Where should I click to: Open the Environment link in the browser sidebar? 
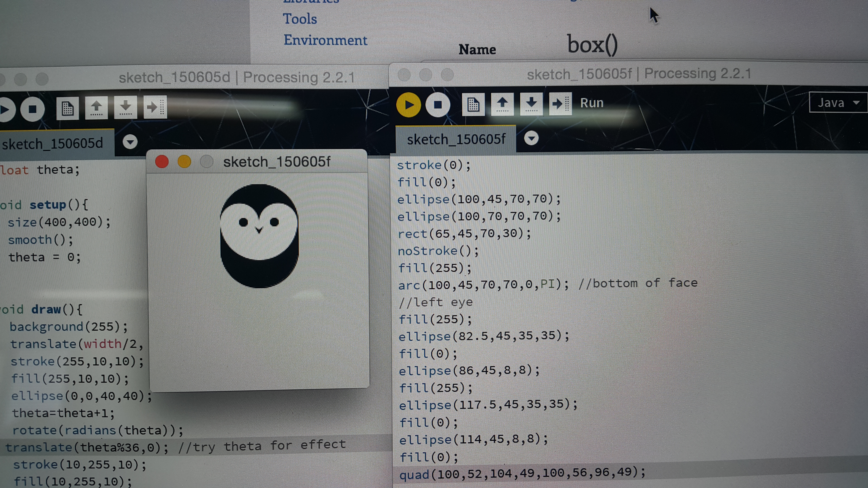(x=325, y=40)
